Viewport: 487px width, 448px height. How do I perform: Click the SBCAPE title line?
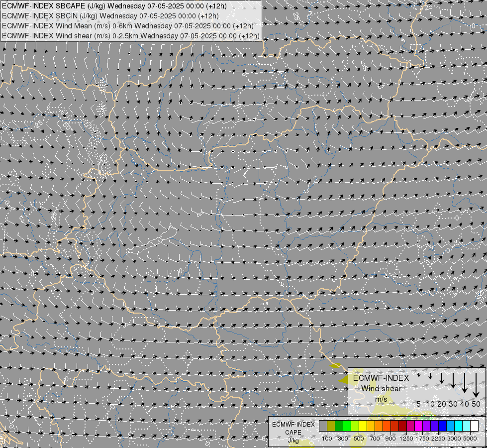[114, 6]
